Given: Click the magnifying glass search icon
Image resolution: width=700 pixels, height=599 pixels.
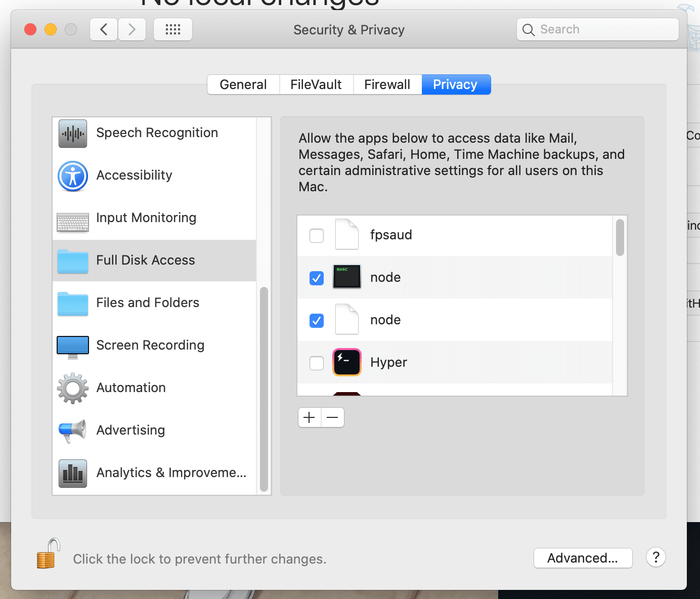Looking at the screenshot, I should [x=529, y=30].
